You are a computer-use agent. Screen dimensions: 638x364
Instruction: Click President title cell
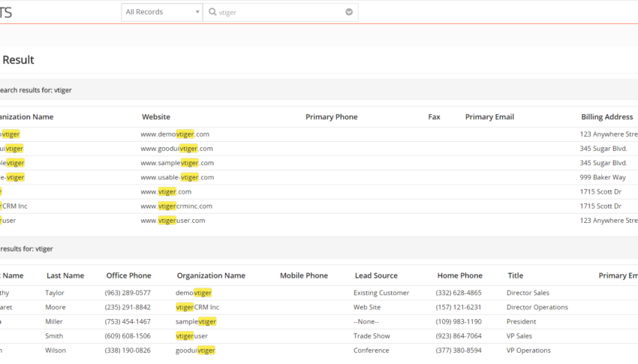(521, 322)
